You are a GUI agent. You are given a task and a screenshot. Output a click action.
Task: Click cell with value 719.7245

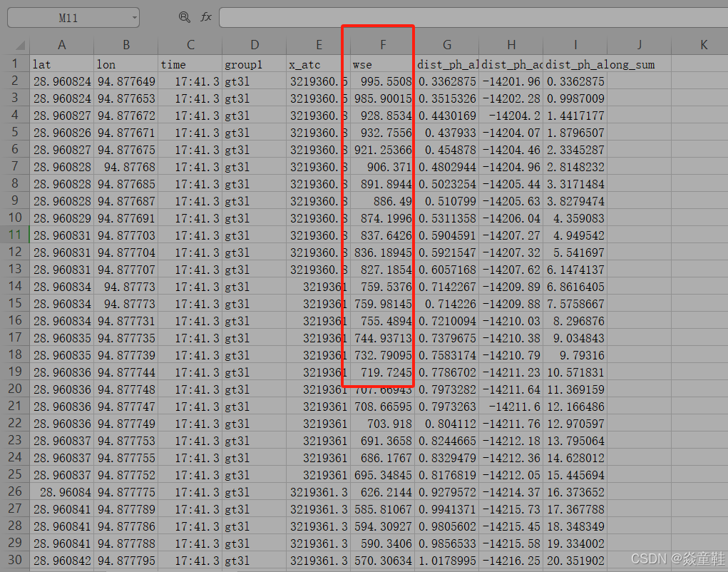pos(383,372)
